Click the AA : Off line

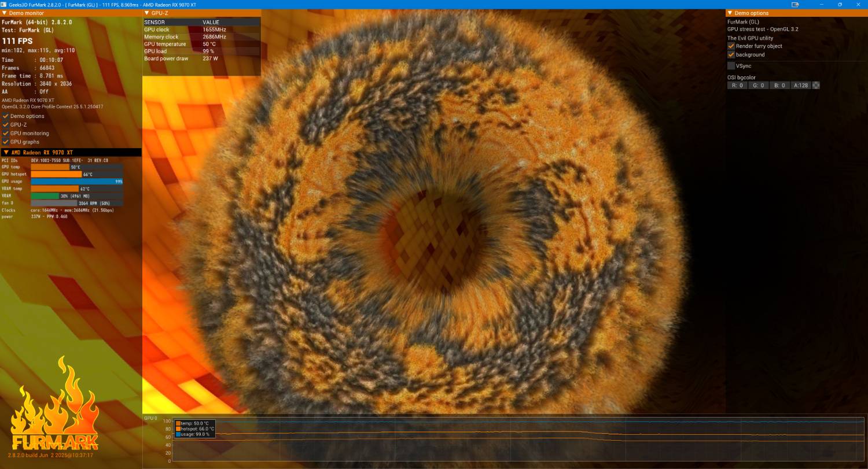(x=25, y=91)
